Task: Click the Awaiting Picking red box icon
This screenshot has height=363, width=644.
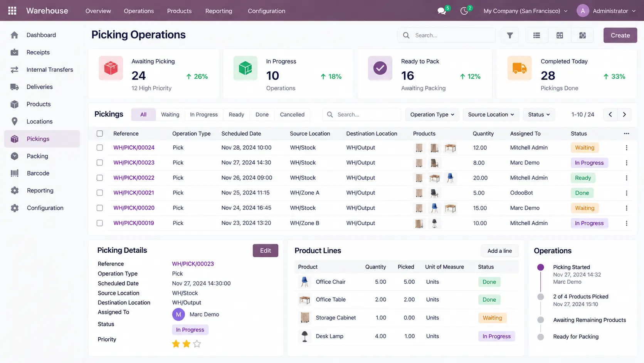Action: (x=111, y=68)
